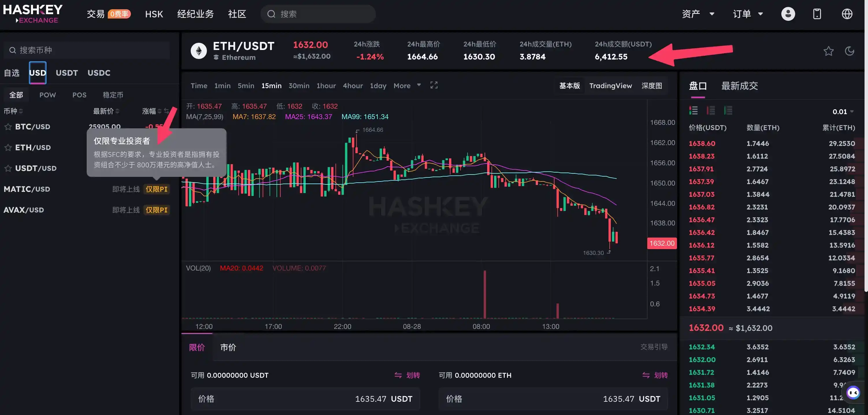Image resolution: width=868 pixels, height=415 pixels.
Task: Select the 限价 limit order tab
Action: coord(197,347)
